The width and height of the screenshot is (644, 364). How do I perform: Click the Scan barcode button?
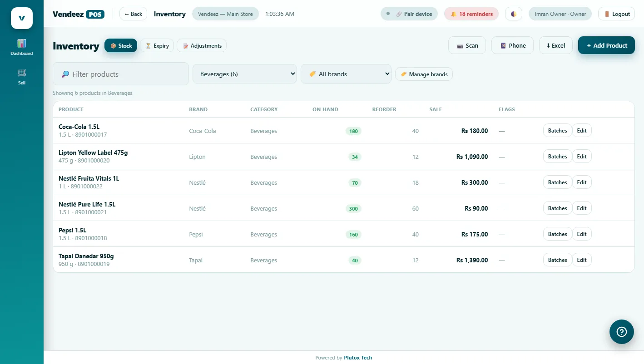click(467, 45)
